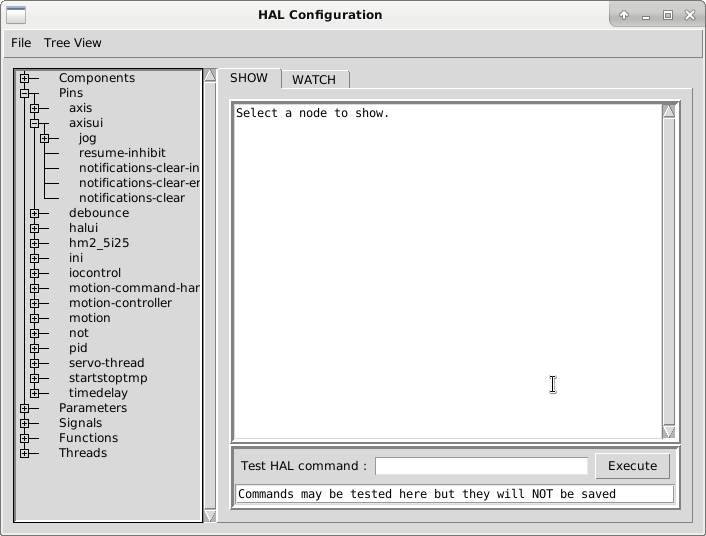Expand the jog subtree under axisui
The width and height of the screenshot is (706, 536).
(44, 138)
